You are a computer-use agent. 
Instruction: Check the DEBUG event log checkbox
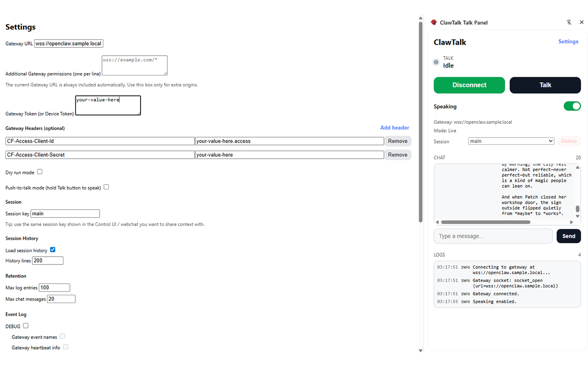point(26,326)
